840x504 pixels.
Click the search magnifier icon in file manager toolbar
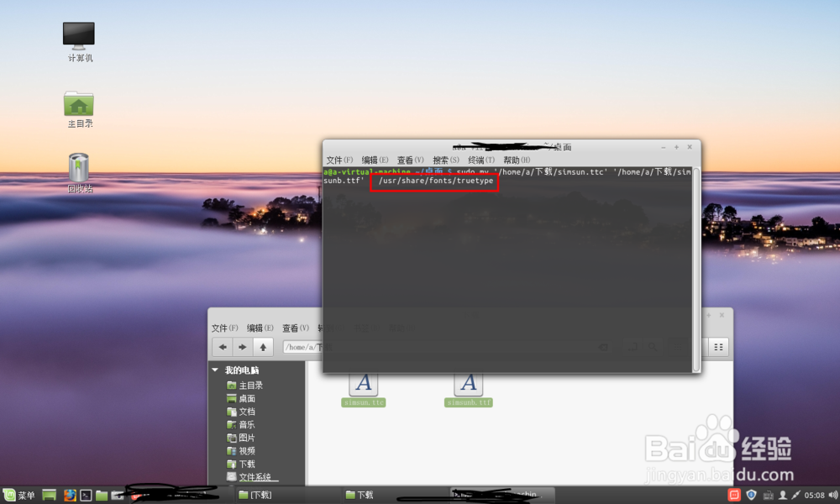pos(653,346)
